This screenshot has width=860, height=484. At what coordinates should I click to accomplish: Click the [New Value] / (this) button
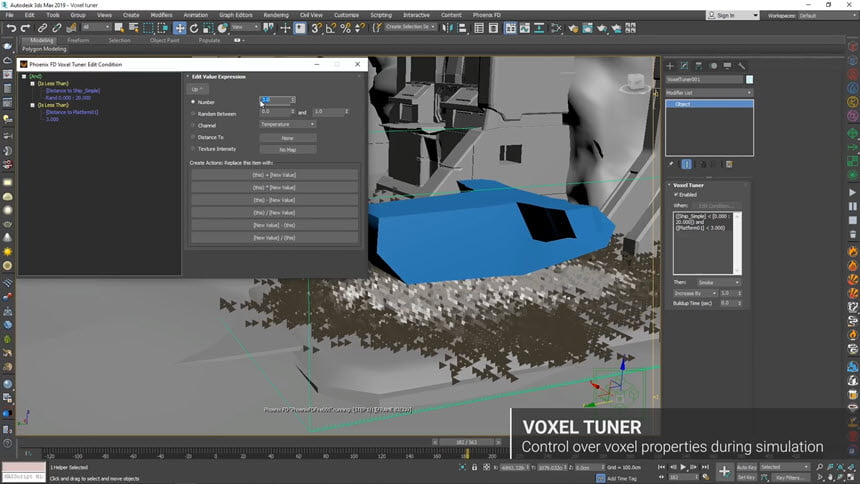coord(274,238)
